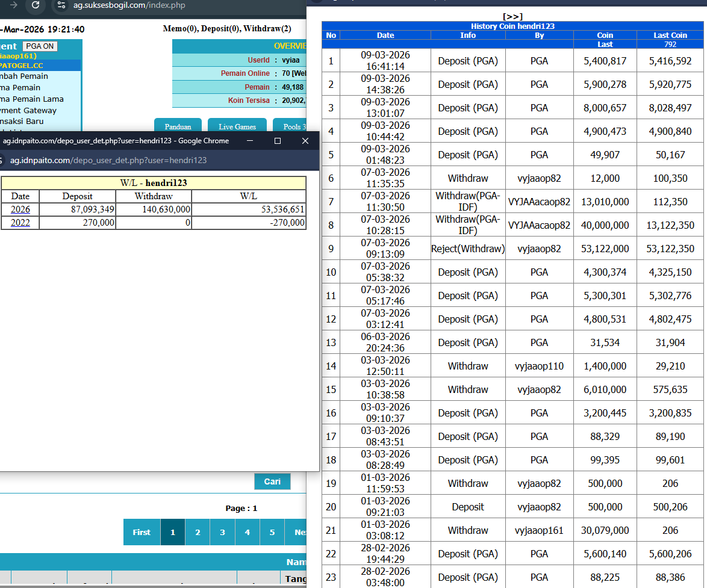Open Transaksi Baru sidebar item
This screenshot has width=707, height=588.
[22, 121]
